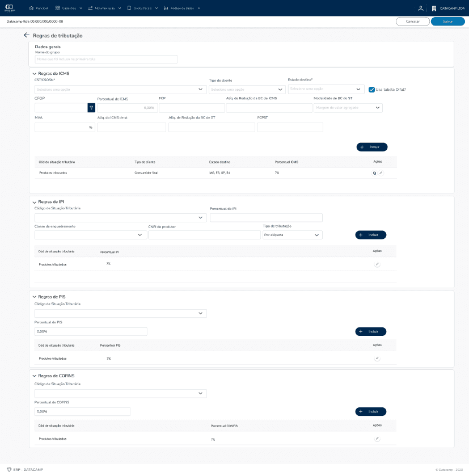Open Modalidade de BC do ST dropdown
The image size is (469, 476).
(x=348, y=108)
